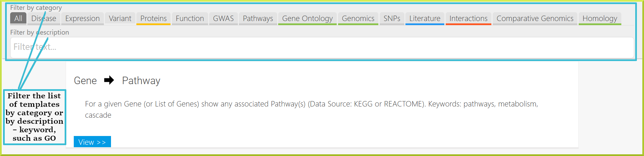This screenshot has height=156, width=644.
Task: Filter by Gene Ontology category
Action: 307,19
